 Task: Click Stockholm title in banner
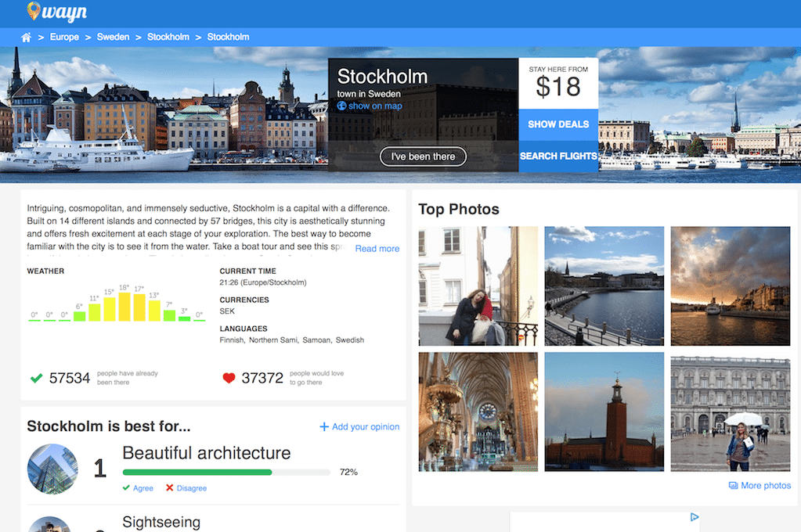pos(382,77)
